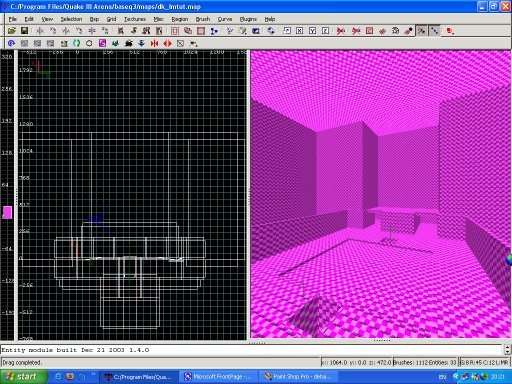
Task: Hollow the selected brush
Action: point(201,31)
